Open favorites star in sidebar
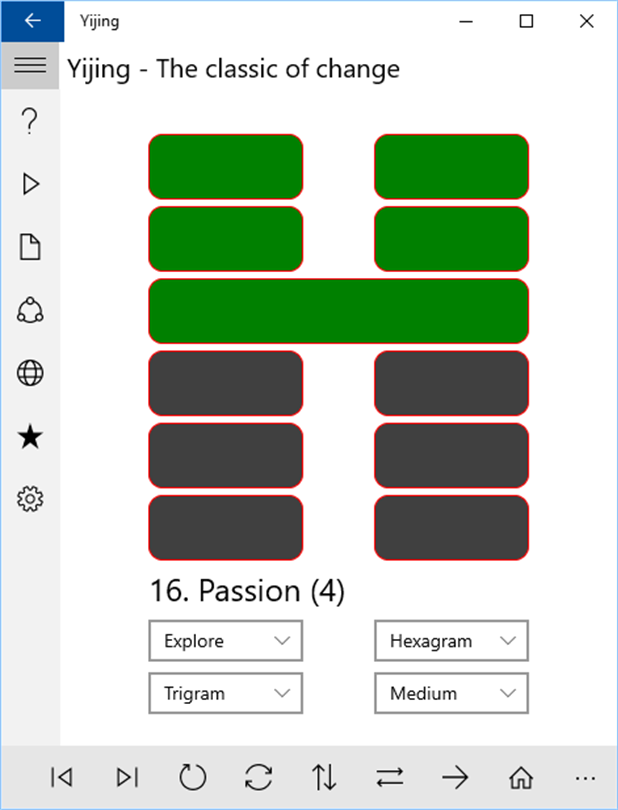This screenshot has height=810, width=618. [x=30, y=436]
